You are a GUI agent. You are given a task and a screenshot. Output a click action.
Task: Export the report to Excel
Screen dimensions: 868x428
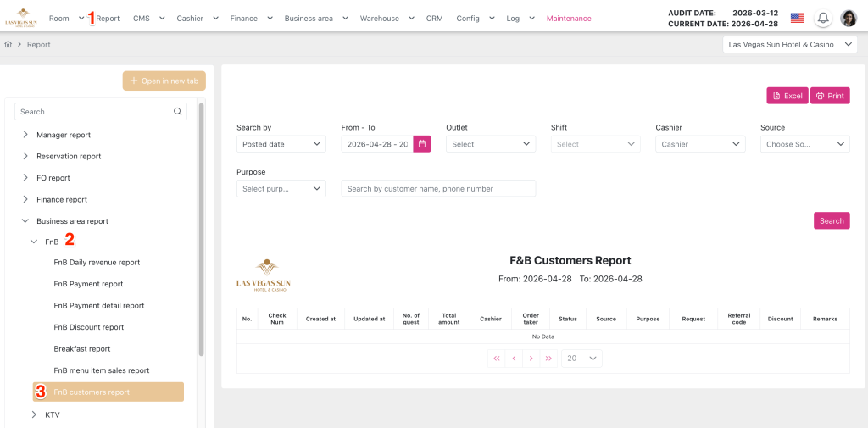(x=787, y=96)
